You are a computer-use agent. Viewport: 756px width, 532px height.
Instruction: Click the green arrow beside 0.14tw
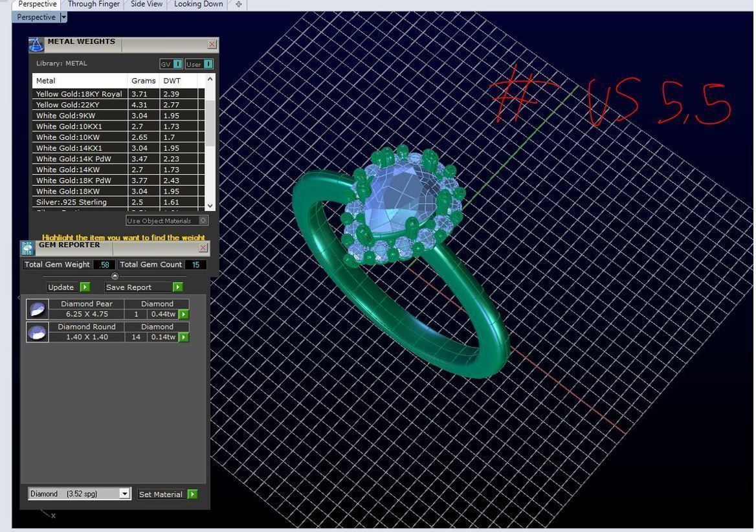183,337
